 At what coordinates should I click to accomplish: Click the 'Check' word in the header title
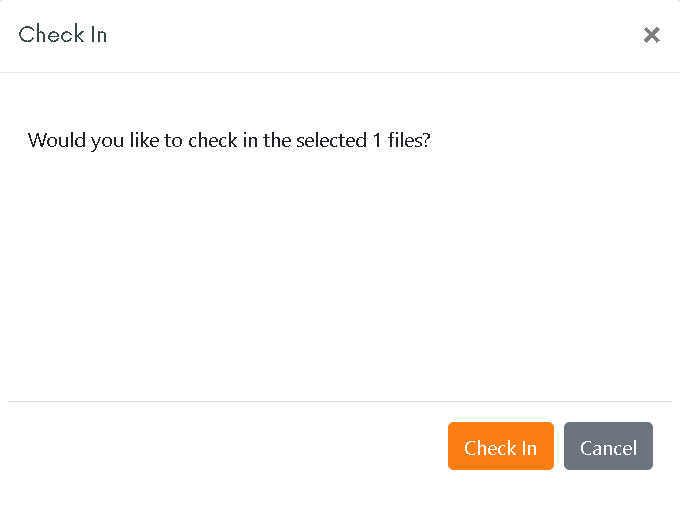tap(52, 34)
